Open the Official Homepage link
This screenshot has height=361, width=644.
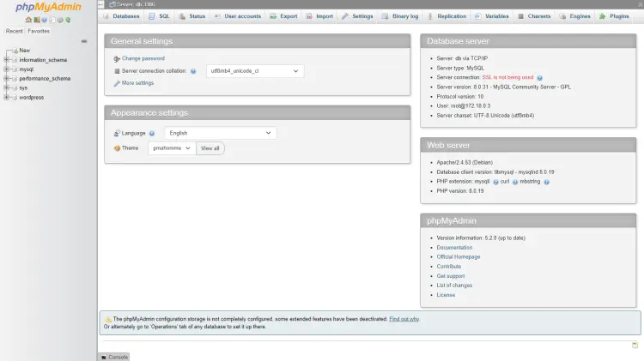[459, 257]
